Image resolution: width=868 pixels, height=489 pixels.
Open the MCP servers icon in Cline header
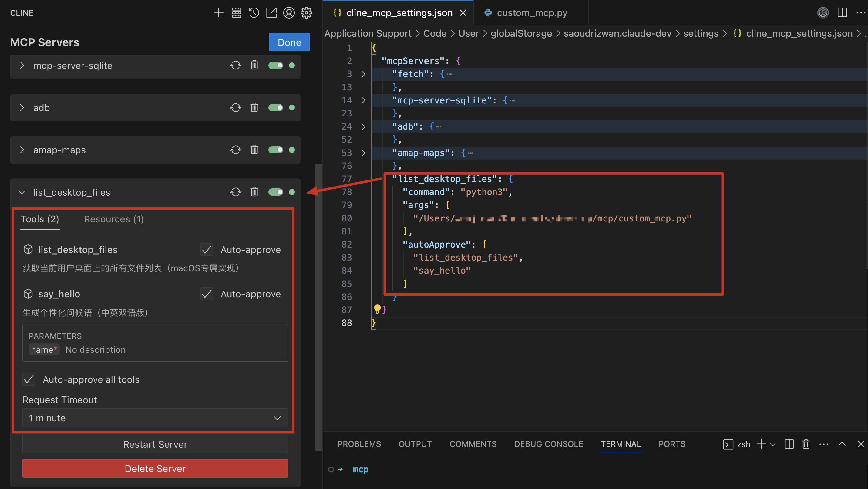236,13
